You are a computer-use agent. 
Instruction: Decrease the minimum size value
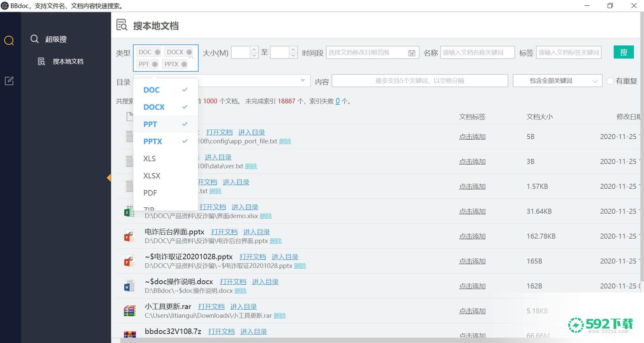pos(254,56)
